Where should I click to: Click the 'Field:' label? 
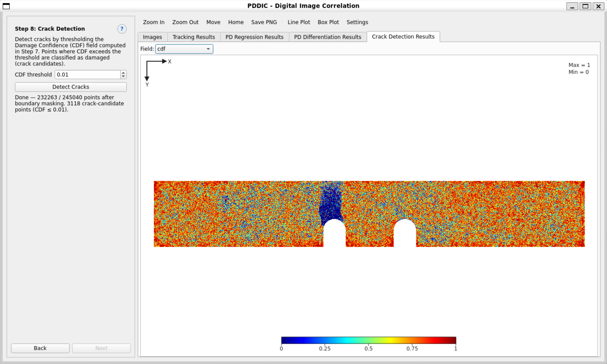coord(147,49)
